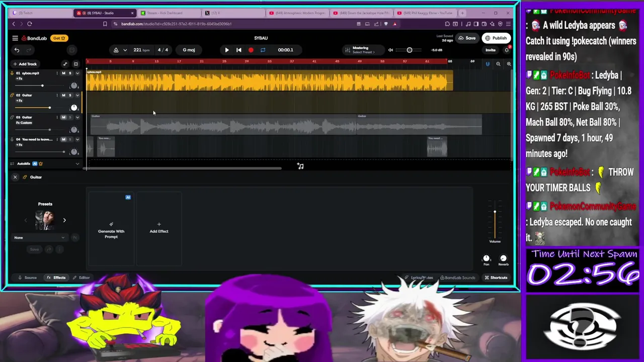
Task: Open the Shortcuts panel
Action: pyautogui.click(x=496, y=278)
